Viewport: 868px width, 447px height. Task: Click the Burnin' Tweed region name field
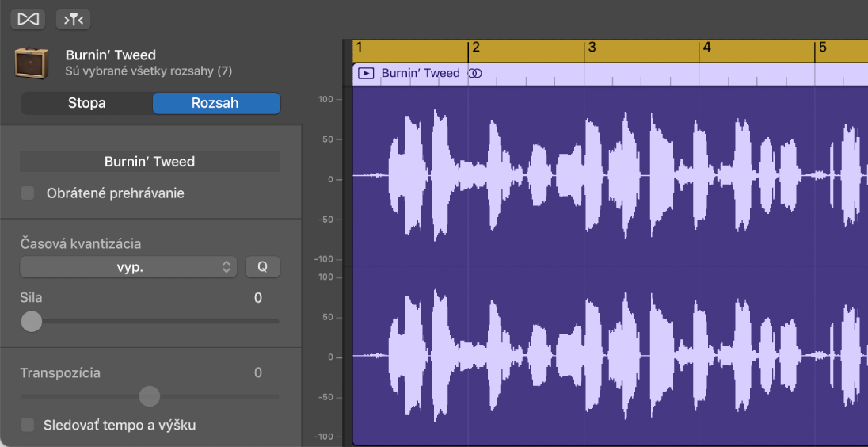[150, 162]
